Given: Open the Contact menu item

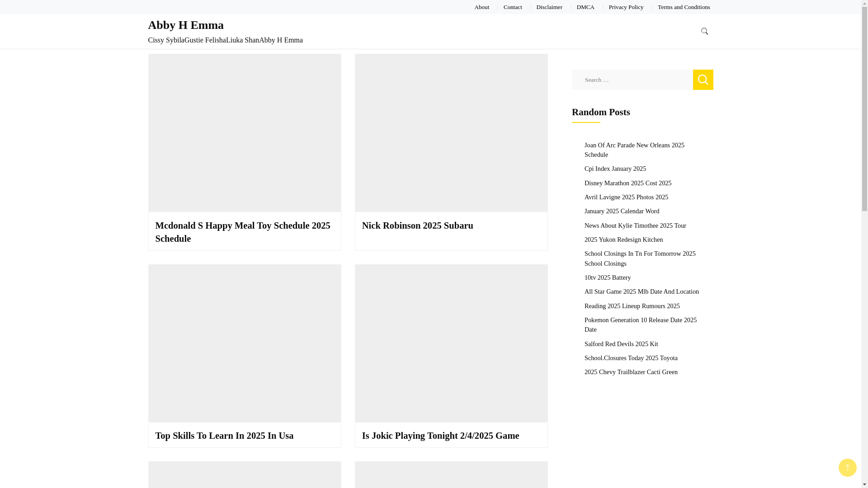Looking at the screenshot, I should pos(513,7).
